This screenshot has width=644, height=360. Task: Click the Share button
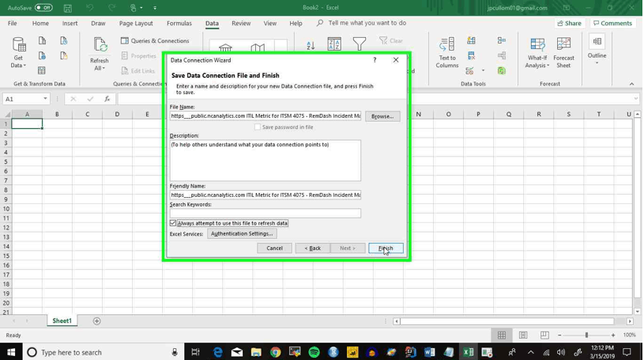569,24
